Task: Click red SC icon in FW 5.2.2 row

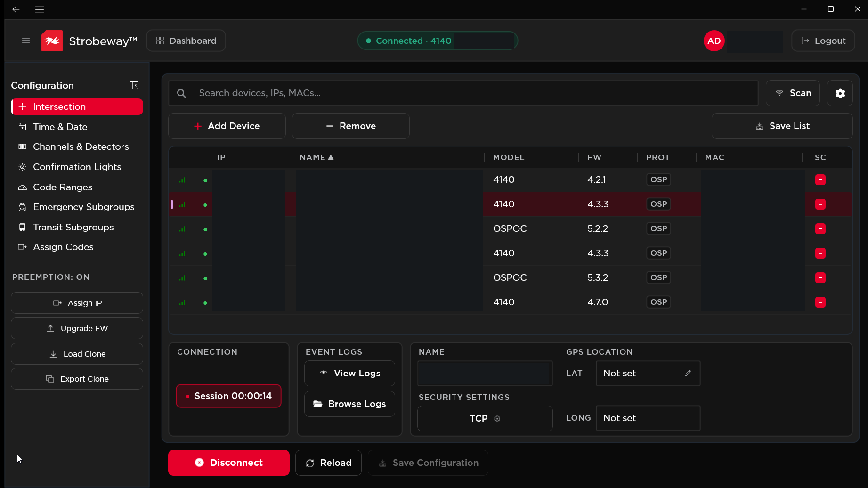Action: [x=820, y=228]
